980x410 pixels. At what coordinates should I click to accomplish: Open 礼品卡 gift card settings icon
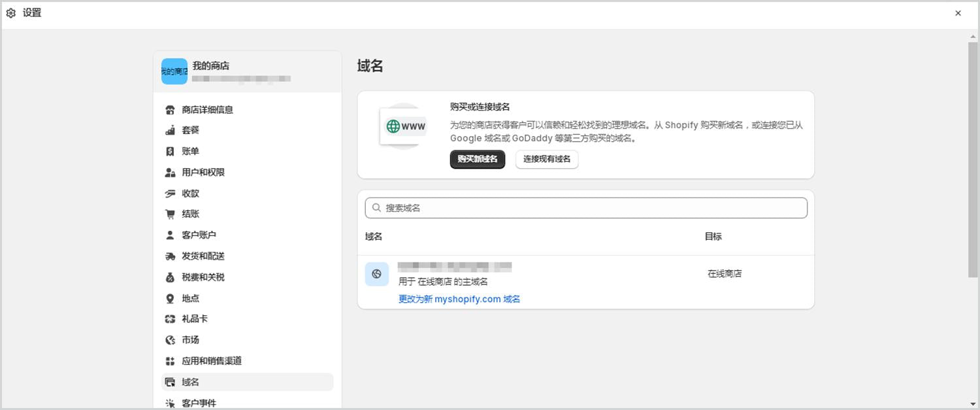170,318
